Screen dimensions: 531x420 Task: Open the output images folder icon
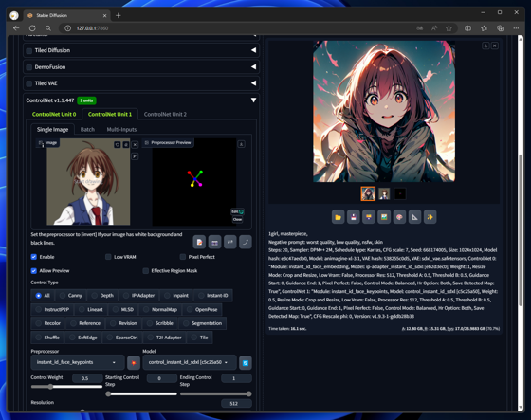(338, 217)
